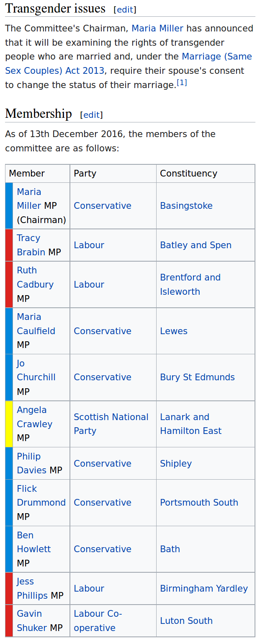The width and height of the screenshot is (260, 644).
Task: Click the red party color cell beside Tracy Brabin
Action: coord(9,245)
